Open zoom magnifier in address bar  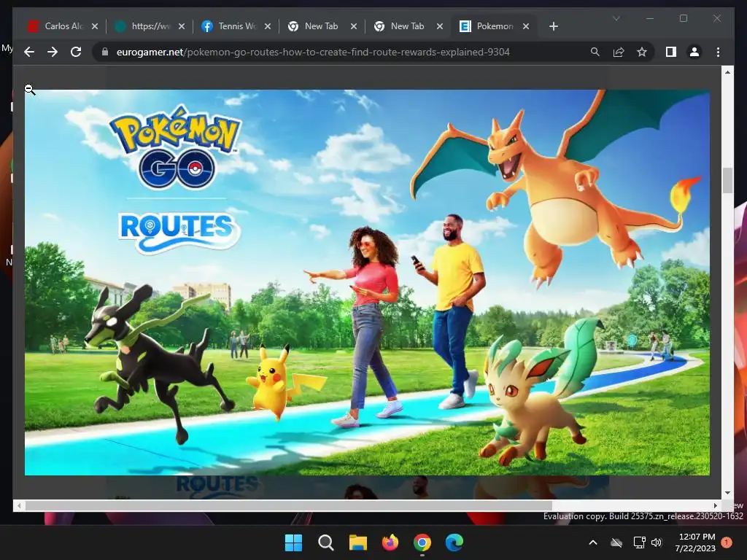pos(595,52)
